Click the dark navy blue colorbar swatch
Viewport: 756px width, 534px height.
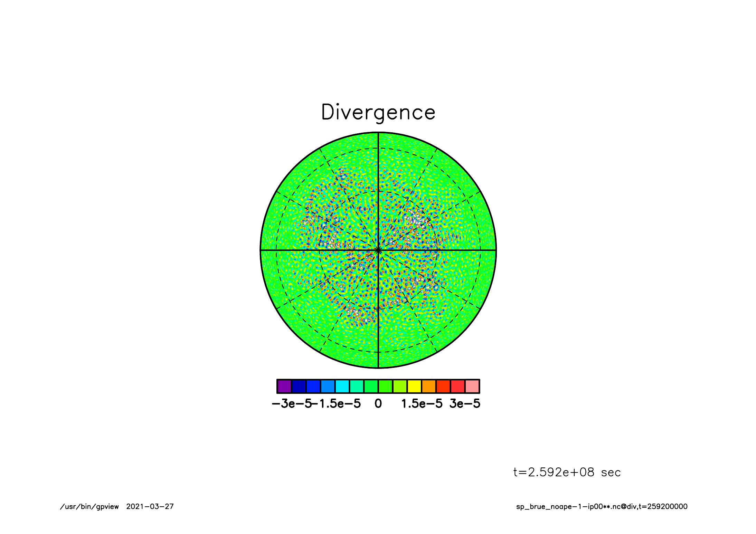pyautogui.click(x=299, y=386)
